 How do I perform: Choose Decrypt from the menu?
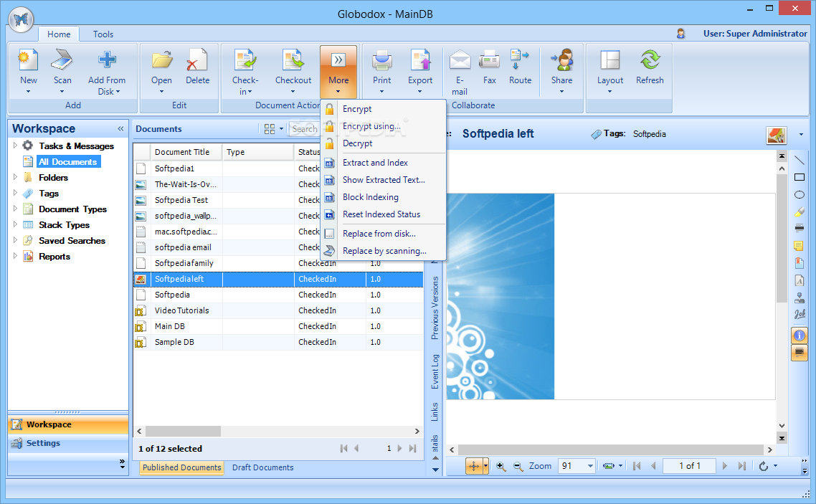(x=383, y=143)
